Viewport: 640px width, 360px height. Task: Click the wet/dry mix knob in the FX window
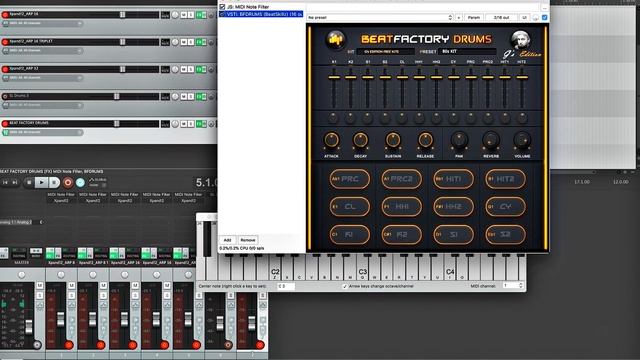(x=536, y=18)
